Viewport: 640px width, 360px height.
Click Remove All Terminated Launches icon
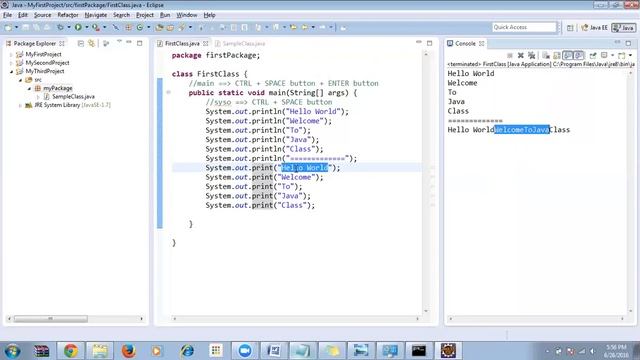pos(531,56)
